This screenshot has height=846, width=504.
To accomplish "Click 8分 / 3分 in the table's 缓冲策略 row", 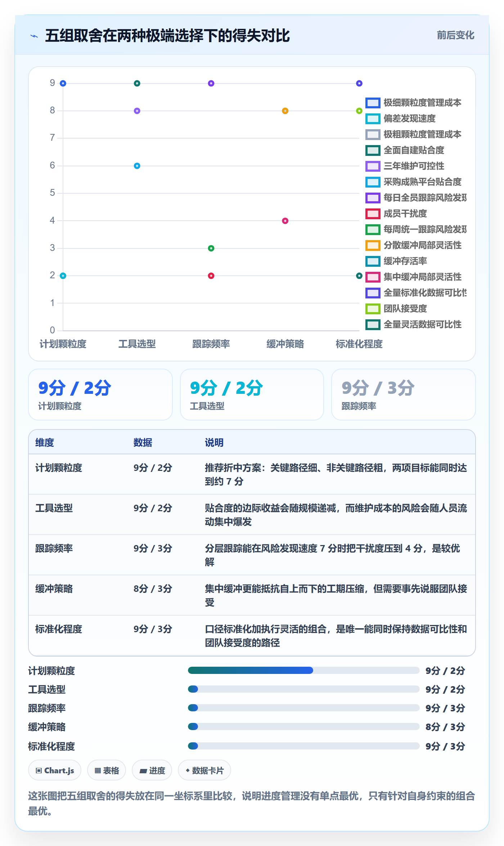I will click(x=153, y=589).
